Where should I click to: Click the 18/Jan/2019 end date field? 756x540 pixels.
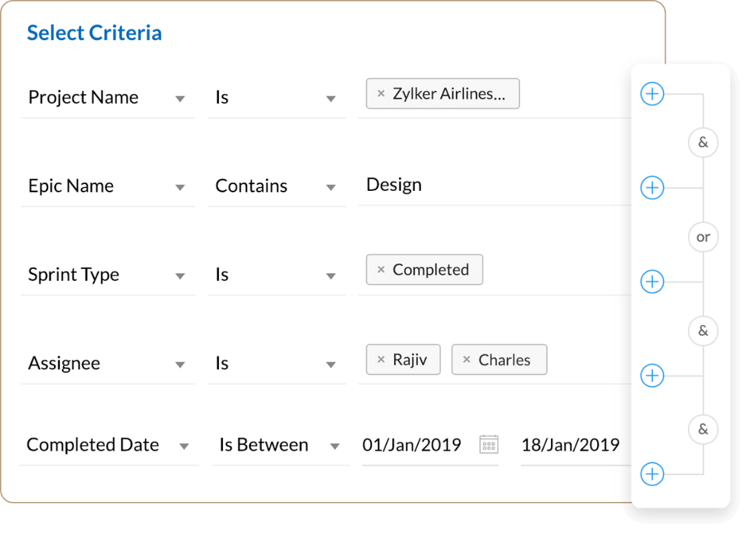(575, 445)
